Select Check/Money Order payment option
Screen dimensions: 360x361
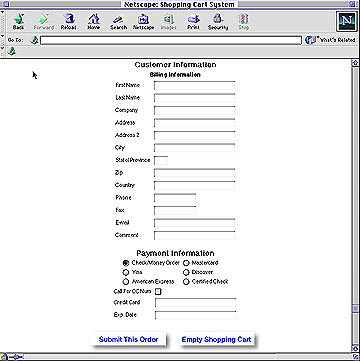[x=126, y=263]
